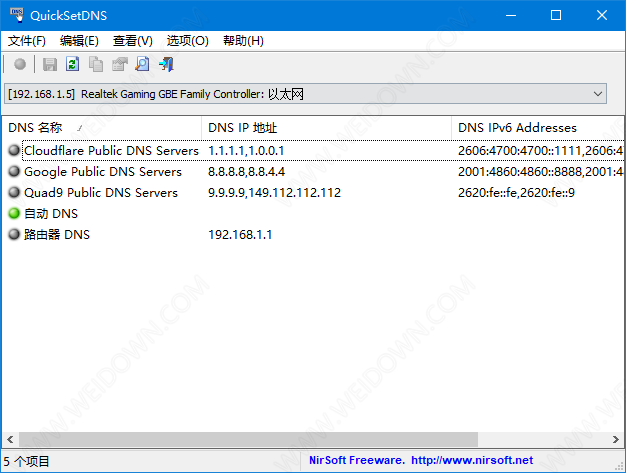The image size is (626, 473).
Task: Open the http://www.nirsoft.net link
Action: [472, 460]
